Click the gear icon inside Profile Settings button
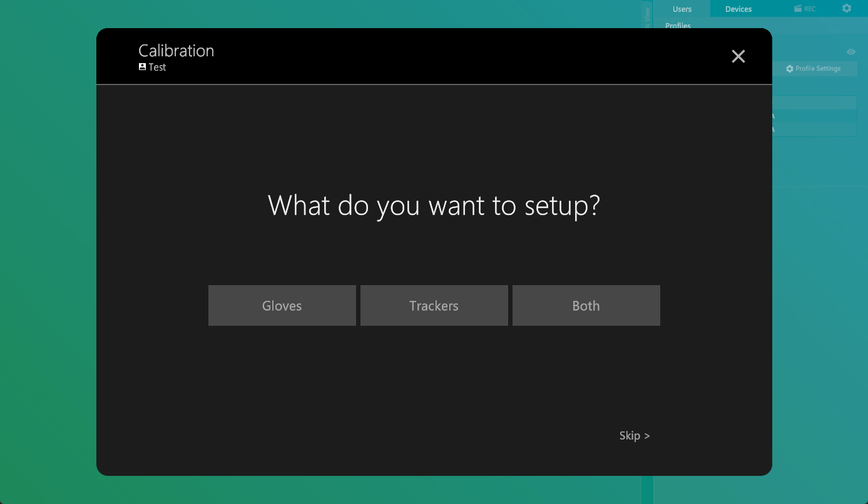The height and width of the screenshot is (504, 868). [x=790, y=69]
